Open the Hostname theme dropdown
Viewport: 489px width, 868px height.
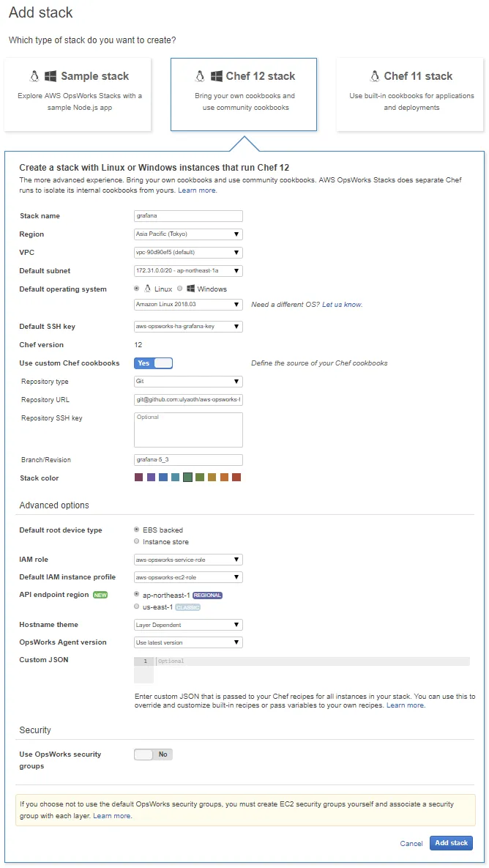pyautogui.click(x=188, y=625)
